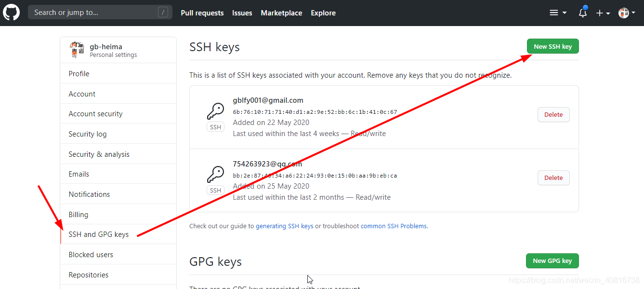
Task: Click the Personal settings label
Action: 113,55
